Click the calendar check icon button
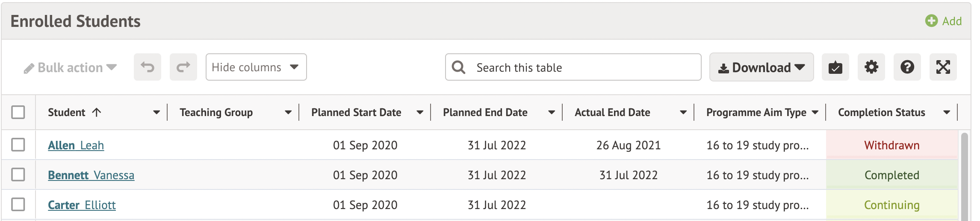 click(835, 67)
